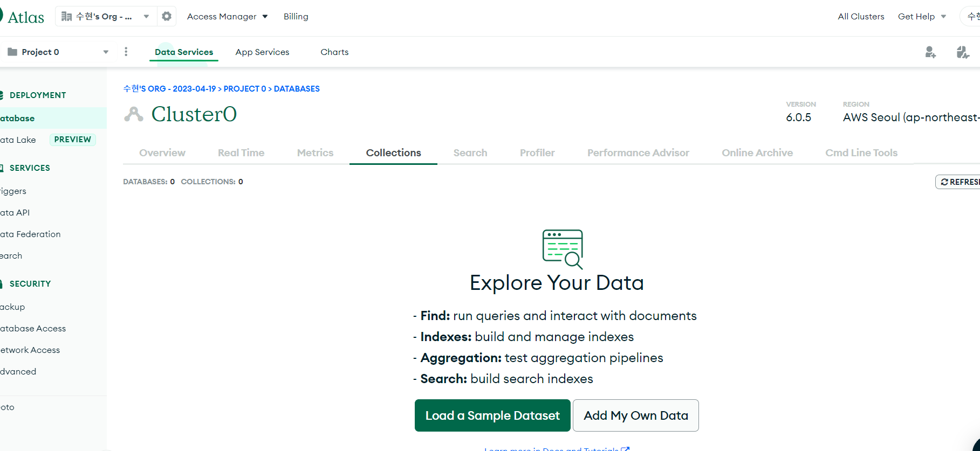Image resolution: width=980 pixels, height=451 pixels.
Task: Switch to the App Services tab
Action: coord(262,52)
